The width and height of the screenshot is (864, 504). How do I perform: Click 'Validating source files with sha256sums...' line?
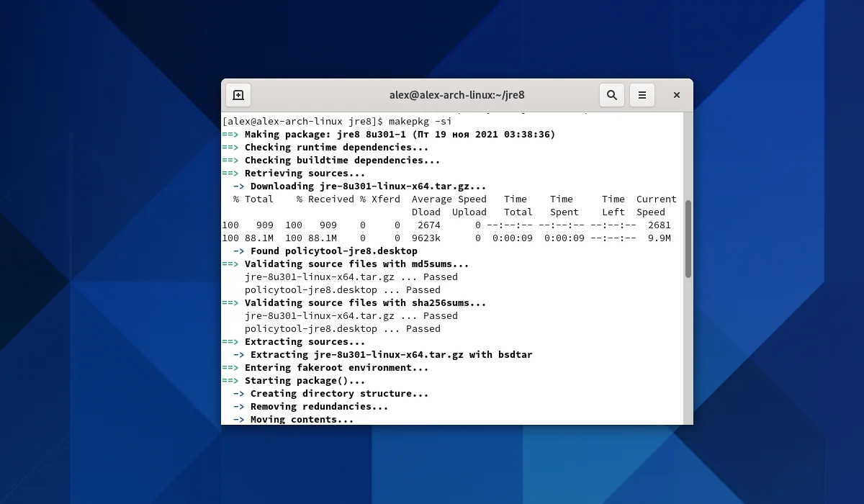click(354, 303)
